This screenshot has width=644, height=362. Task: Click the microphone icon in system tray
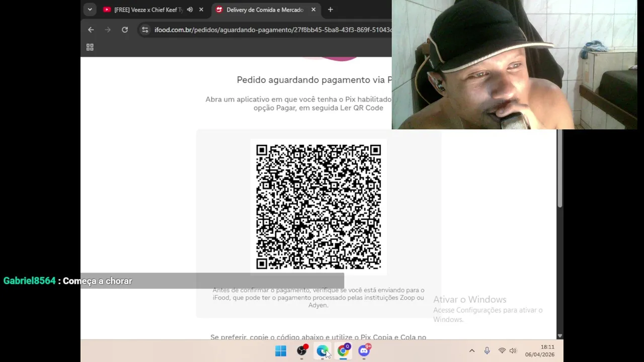pos(487,351)
